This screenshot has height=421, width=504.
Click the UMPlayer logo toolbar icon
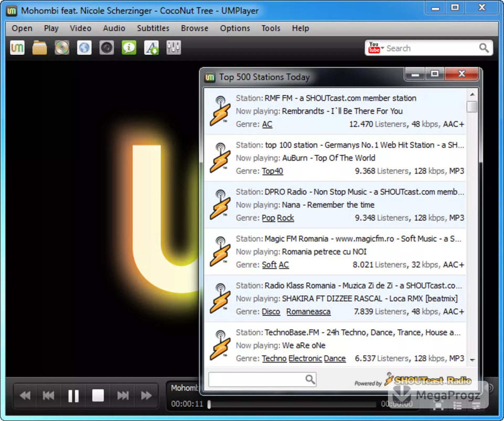(17, 48)
